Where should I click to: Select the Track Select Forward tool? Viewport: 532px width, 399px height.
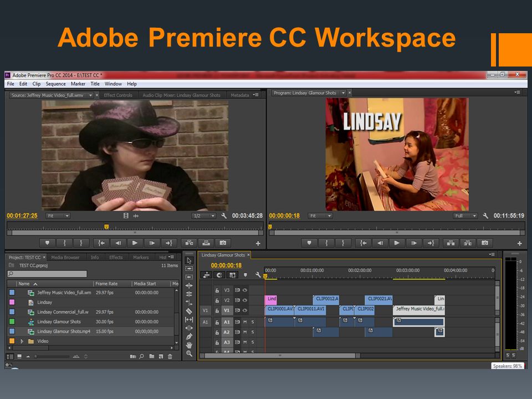point(190,269)
